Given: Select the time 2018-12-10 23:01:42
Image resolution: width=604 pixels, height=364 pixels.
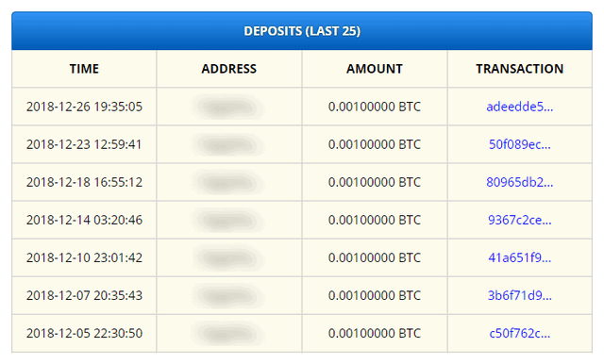Looking at the screenshot, I should pyautogui.click(x=84, y=257).
